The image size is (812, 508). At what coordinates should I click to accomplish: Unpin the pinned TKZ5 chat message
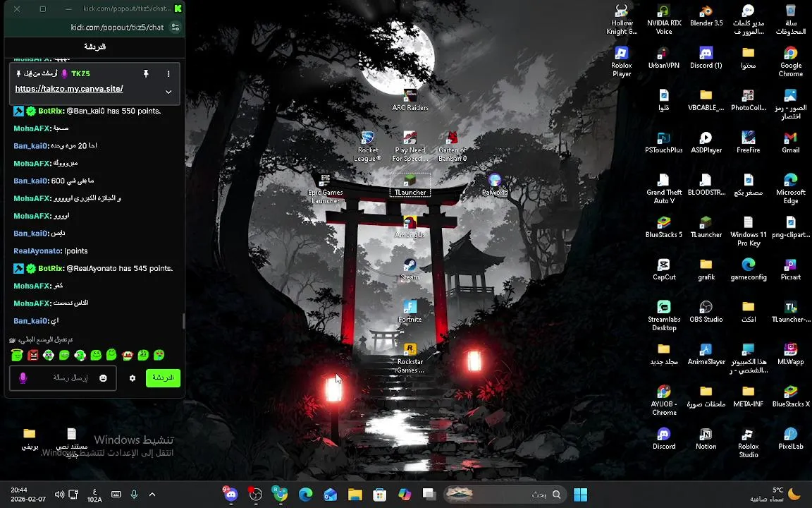pos(146,73)
